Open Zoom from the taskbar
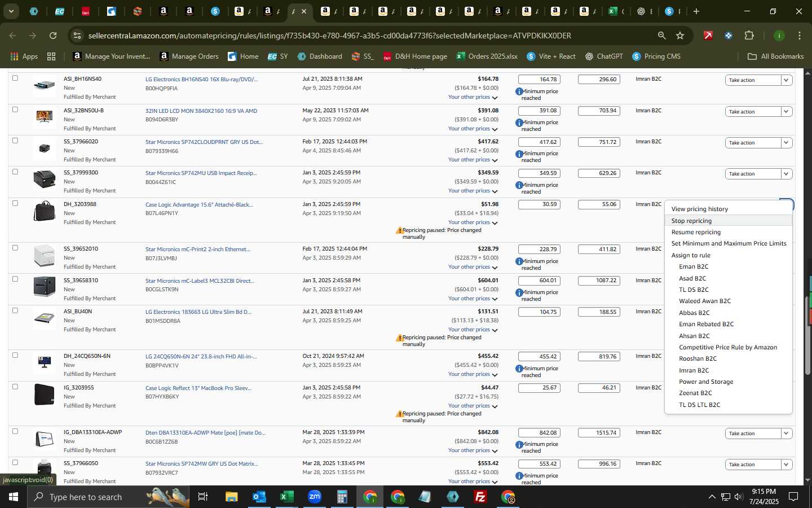Screen dimensions: 812x508 pos(314,497)
